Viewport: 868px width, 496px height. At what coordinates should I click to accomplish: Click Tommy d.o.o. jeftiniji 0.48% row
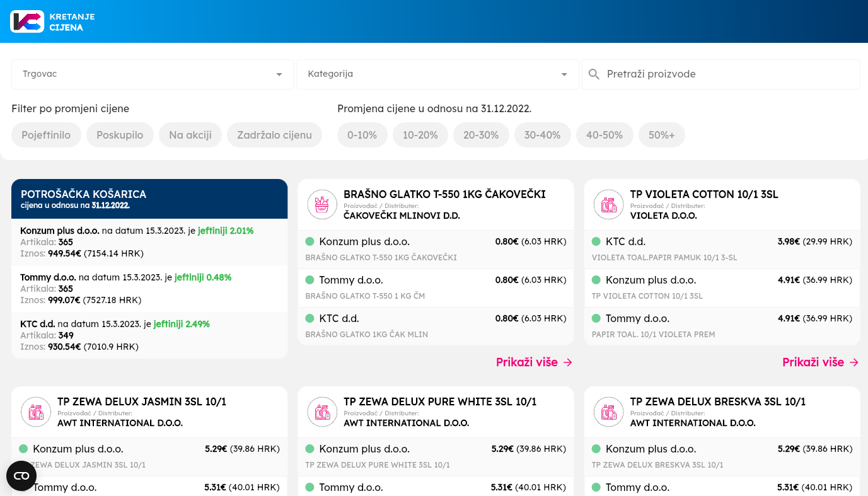click(149, 289)
